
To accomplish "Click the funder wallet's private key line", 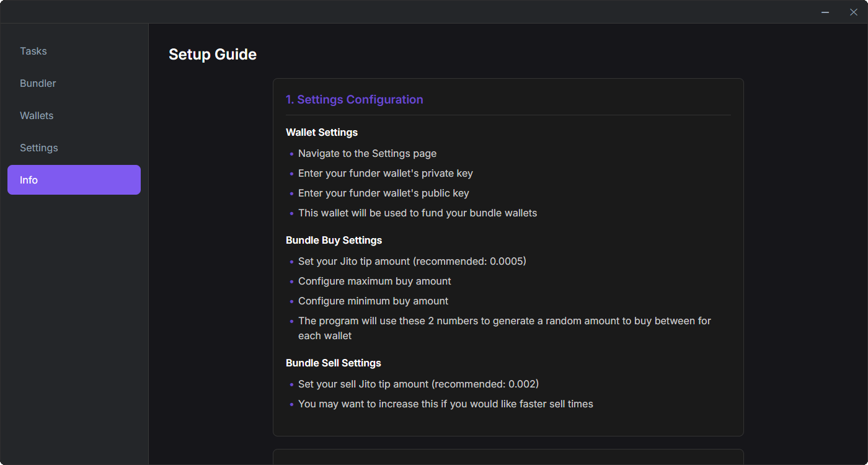I will 386,173.
